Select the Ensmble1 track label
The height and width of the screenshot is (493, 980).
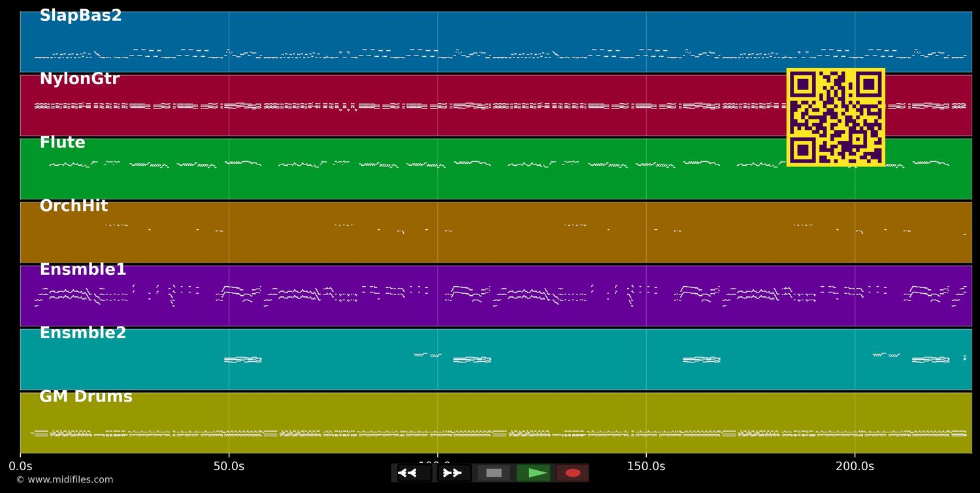point(82,270)
